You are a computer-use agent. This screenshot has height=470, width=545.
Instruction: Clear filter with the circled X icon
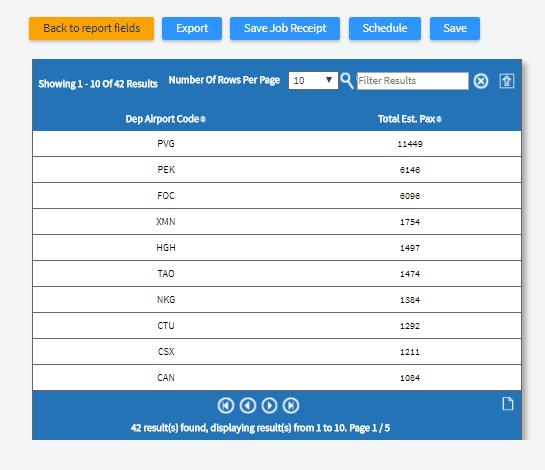[481, 81]
